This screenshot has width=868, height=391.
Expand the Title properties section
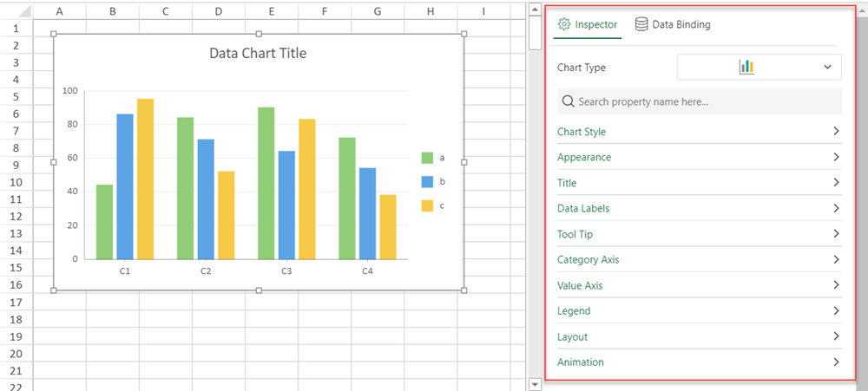point(699,183)
